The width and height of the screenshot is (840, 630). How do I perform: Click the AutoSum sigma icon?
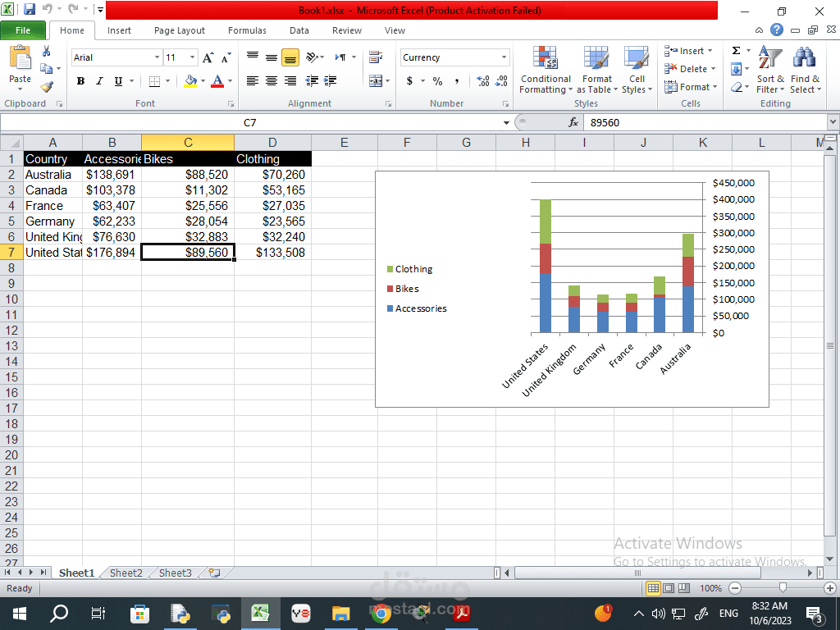tap(736, 50)
